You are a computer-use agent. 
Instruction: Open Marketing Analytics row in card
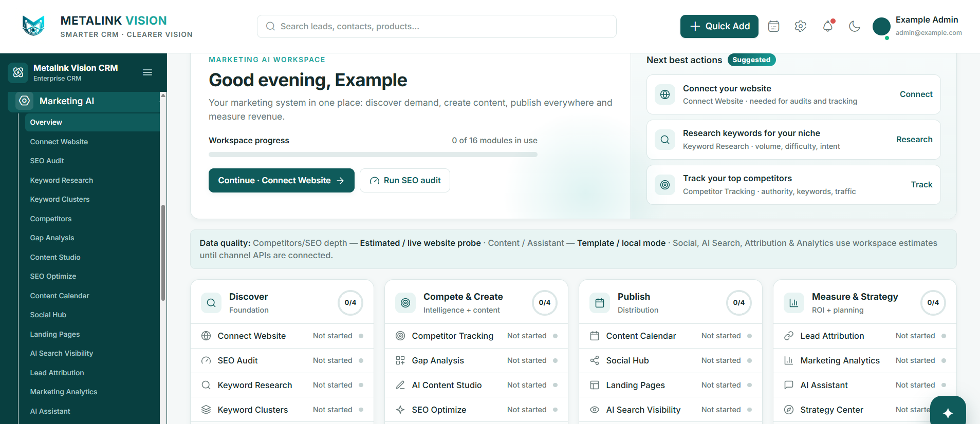coord(865,360)
